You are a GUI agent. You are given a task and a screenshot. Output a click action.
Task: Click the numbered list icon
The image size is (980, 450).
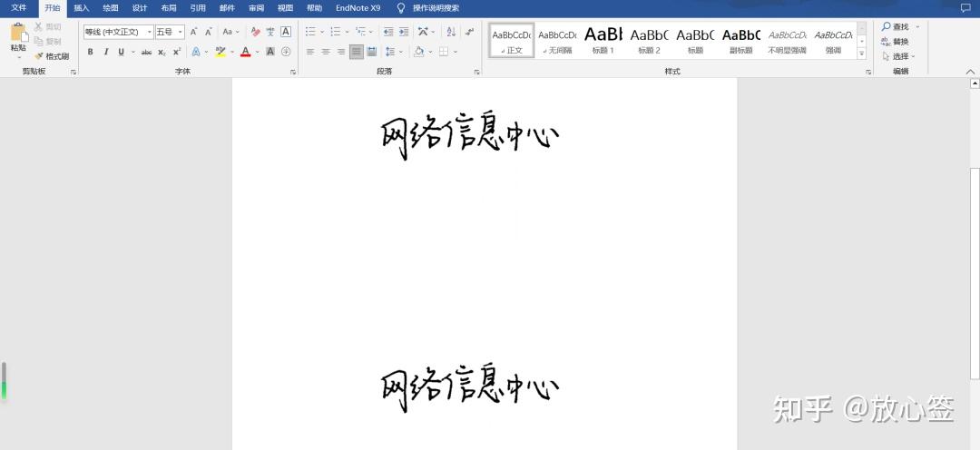336,32
